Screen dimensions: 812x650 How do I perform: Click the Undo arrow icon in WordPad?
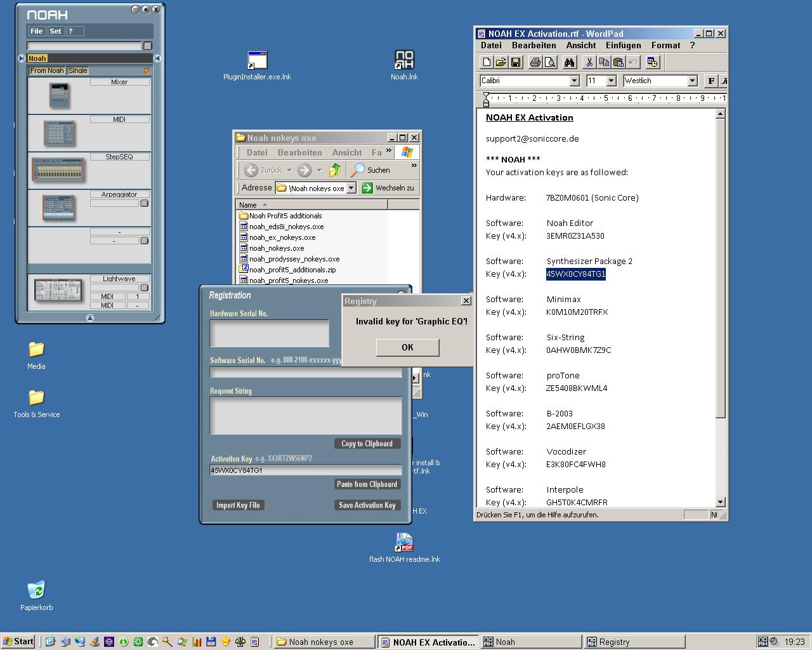point(633,62)
